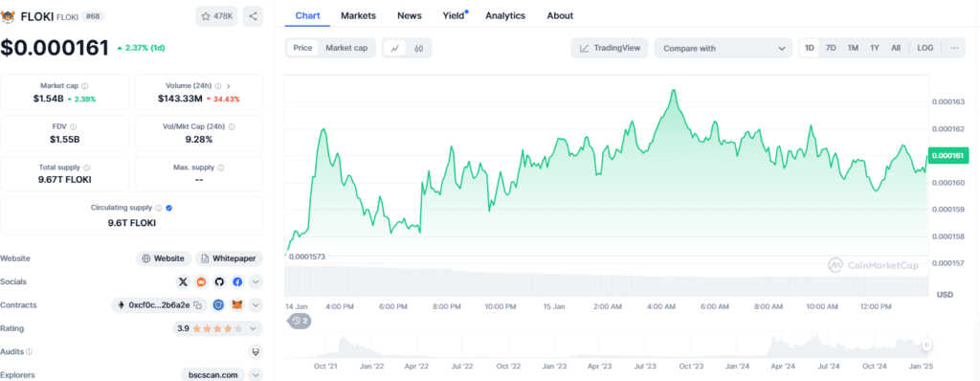The width and height of the screenshot is (980, 381).
Task: Add FLOKI to watchlist with star button
Action: click(x=216, y=16)
